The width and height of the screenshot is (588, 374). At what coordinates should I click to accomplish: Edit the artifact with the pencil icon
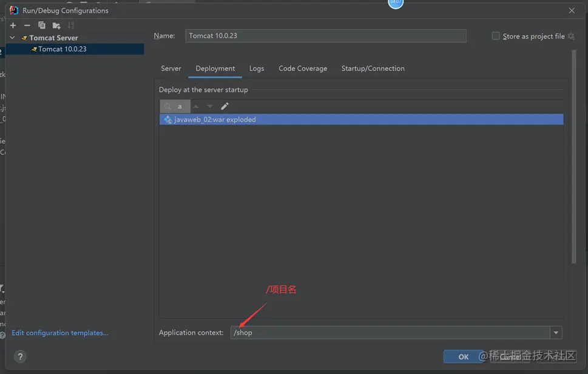(x=225, y=106)
